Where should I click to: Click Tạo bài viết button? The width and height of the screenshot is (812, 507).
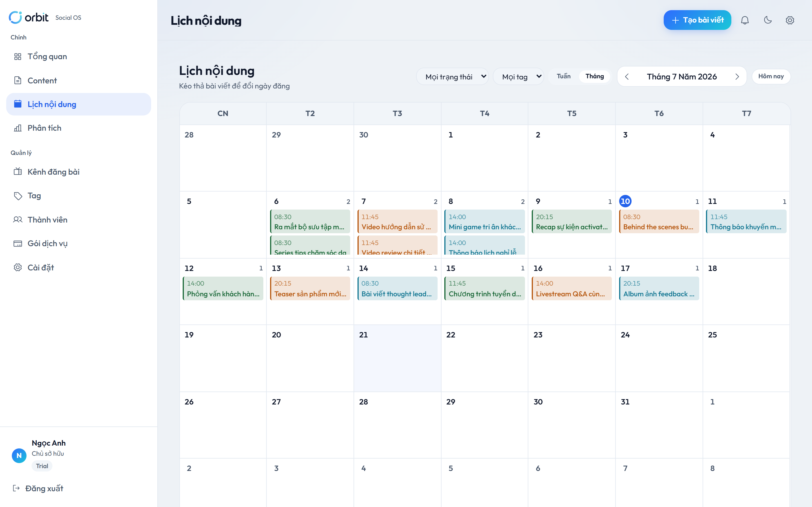tap(697, 20)
